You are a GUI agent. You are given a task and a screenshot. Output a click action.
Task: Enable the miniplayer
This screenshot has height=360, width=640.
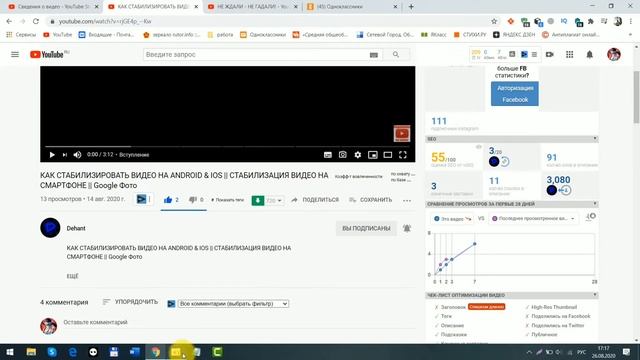pyautogui.click(x=373, y=155)
